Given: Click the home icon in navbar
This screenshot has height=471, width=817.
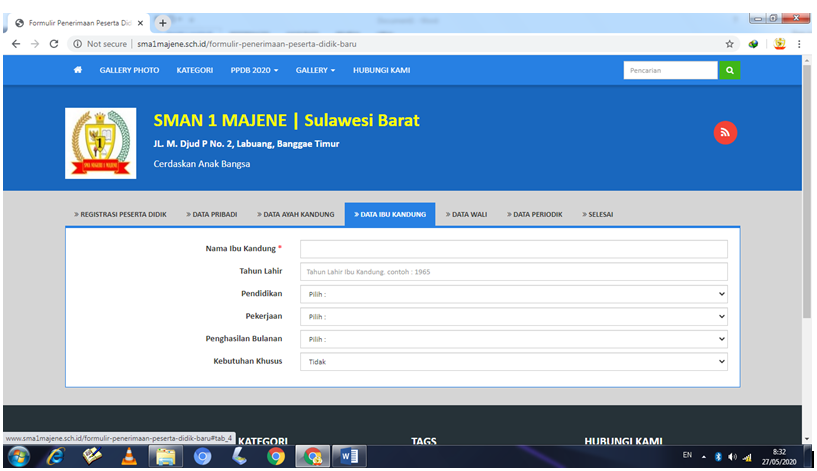Looking at the screenshot, I should tap(78, 70).
